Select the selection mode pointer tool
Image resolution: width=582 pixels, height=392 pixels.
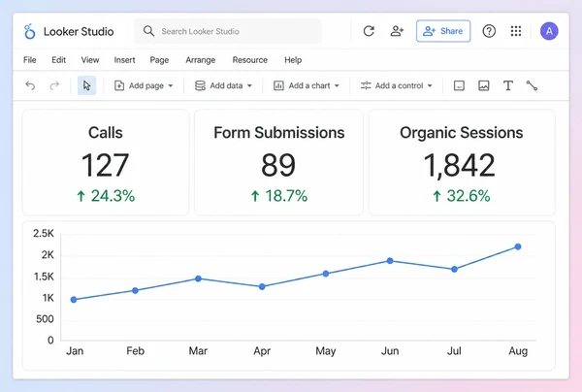coord(87,85)
